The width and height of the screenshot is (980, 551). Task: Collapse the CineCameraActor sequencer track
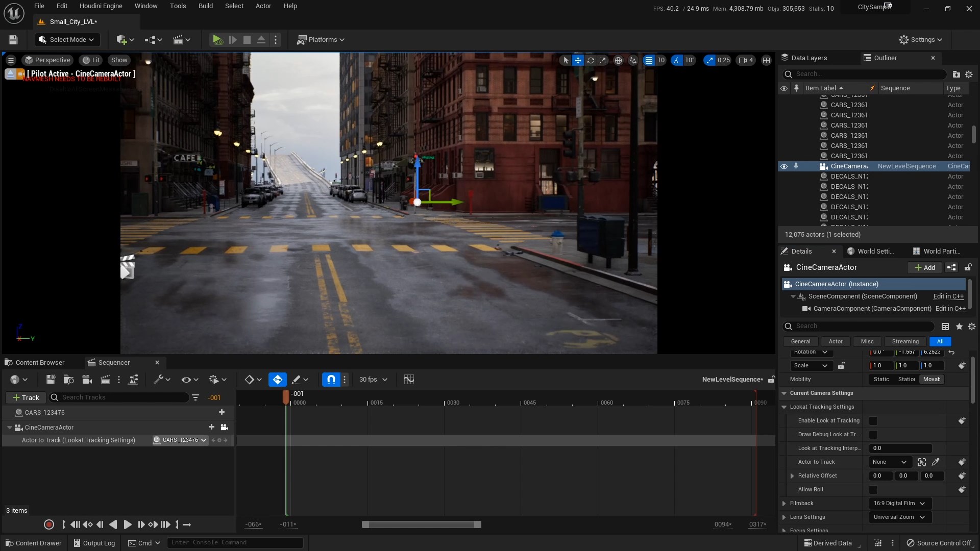10,428
